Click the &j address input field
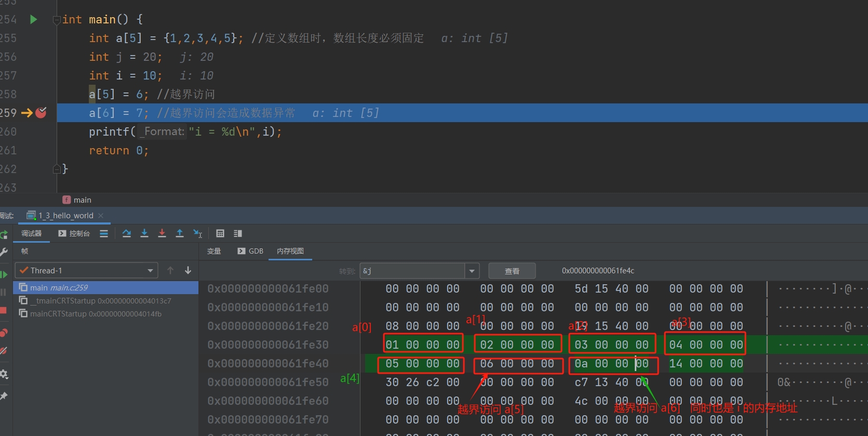 tap(412, 271)
